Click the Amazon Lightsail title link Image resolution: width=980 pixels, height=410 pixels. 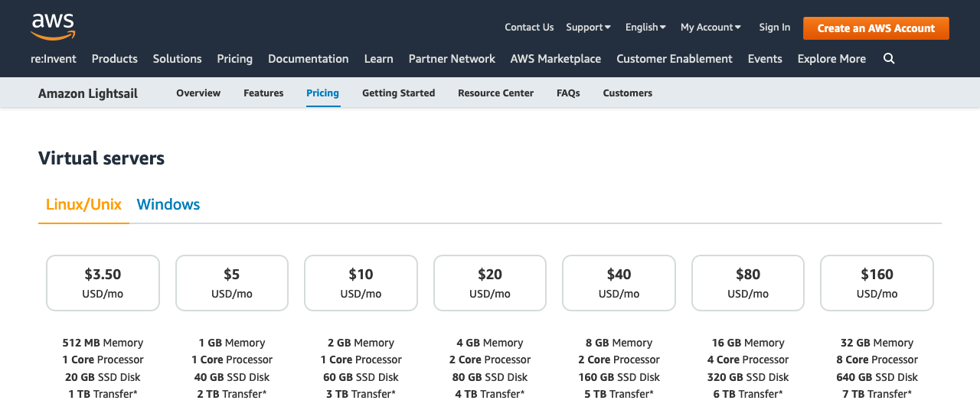point(88,93)
